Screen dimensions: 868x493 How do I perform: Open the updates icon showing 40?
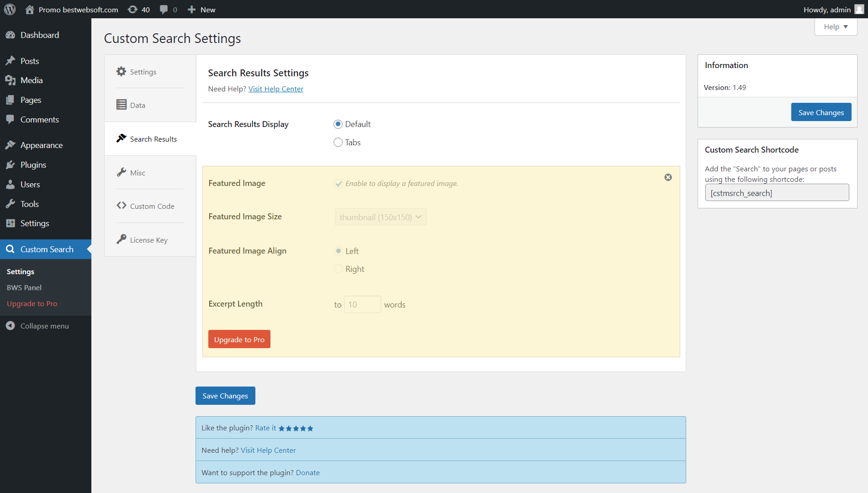(x=133, y=10)
